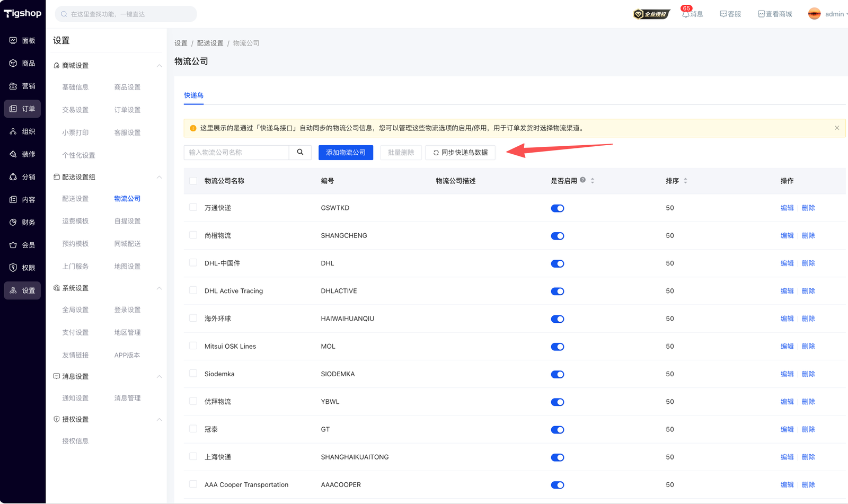Viewport: 848px width, 504px height.
Task: Click the 是否启用 help question mark icon
Action: point(583,180)
